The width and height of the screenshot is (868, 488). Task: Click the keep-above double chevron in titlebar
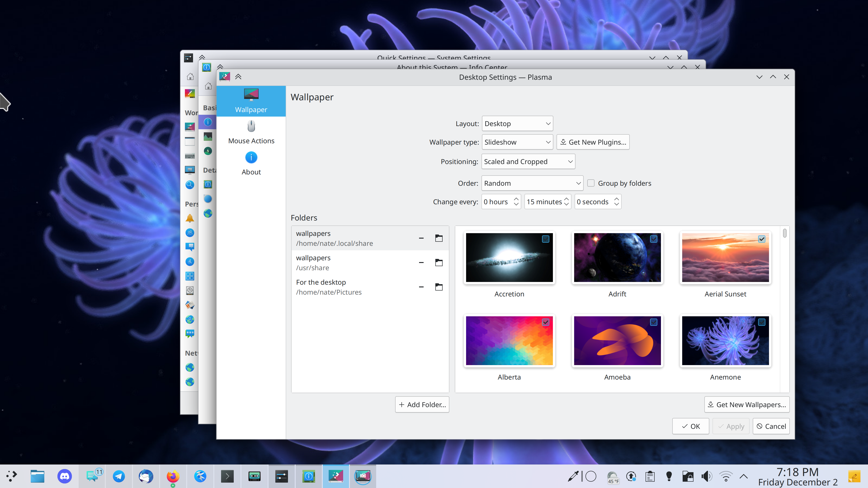click(238, 77)
